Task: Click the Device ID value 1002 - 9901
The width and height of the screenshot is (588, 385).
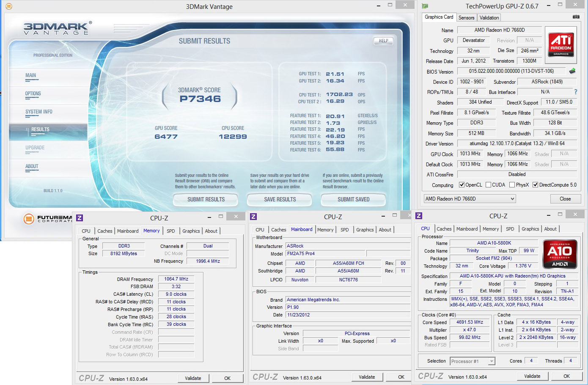Action: [472, 82]
